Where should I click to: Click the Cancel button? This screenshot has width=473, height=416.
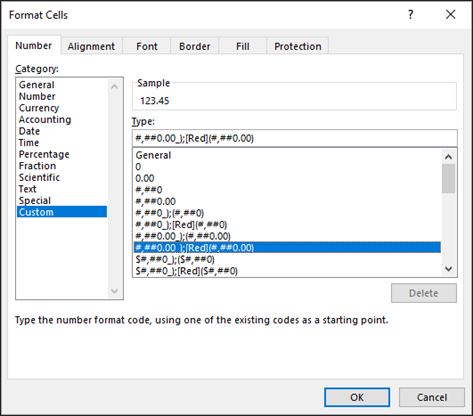(x=432, y=397)
